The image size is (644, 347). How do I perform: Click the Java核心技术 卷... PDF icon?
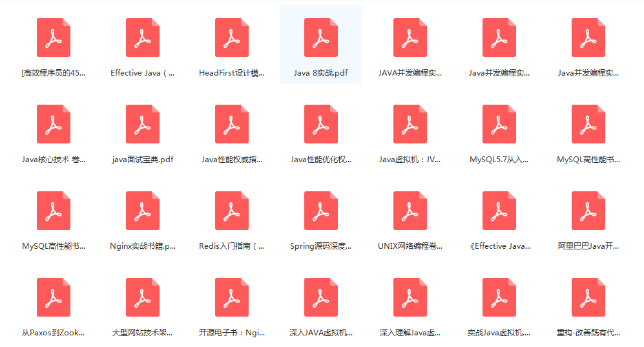(x=54, y=124)
